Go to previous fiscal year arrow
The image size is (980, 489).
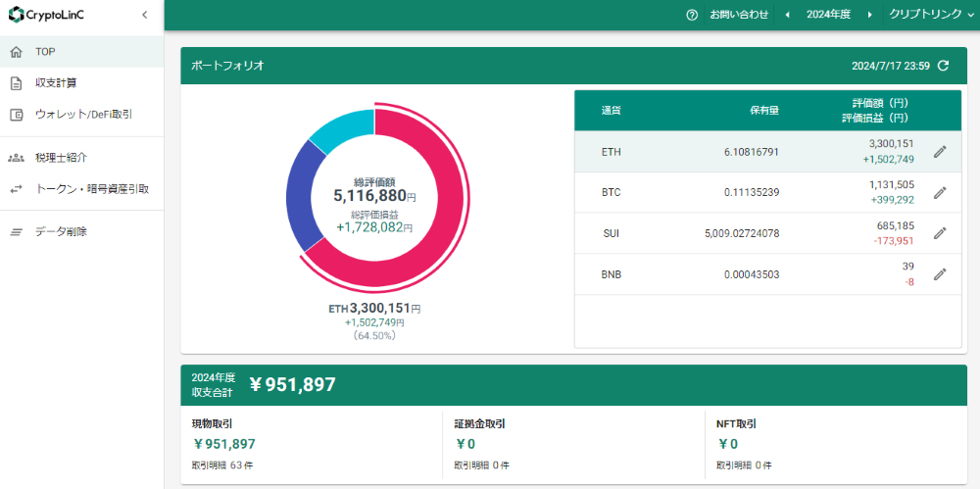(x=787, y=15)
